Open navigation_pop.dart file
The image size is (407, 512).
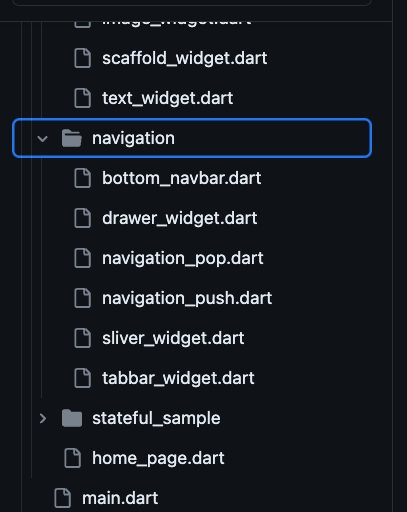point(183,259)
